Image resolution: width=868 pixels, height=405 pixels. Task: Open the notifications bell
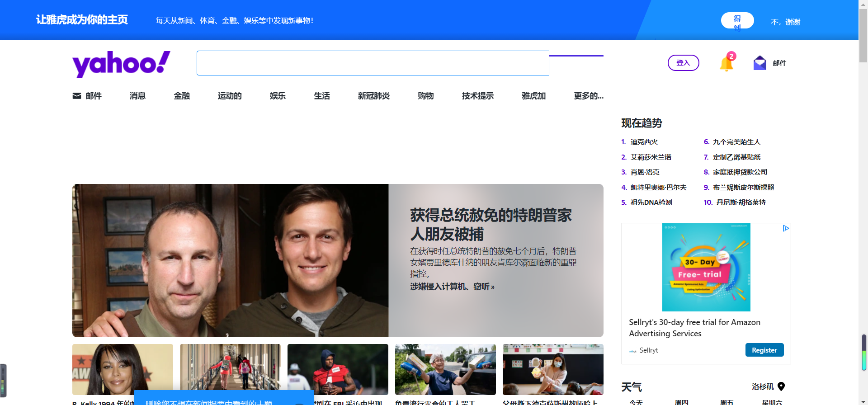(x=726, y=64)
